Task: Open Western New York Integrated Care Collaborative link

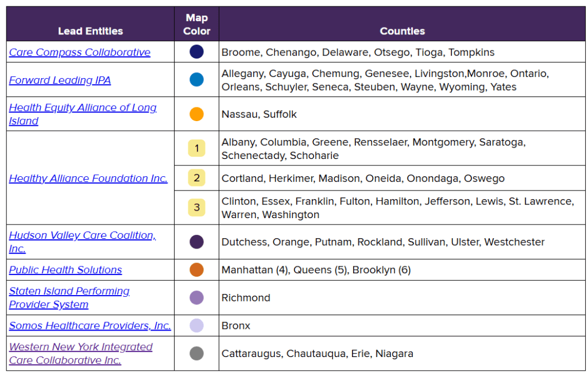Action: (x=81, y=347)
